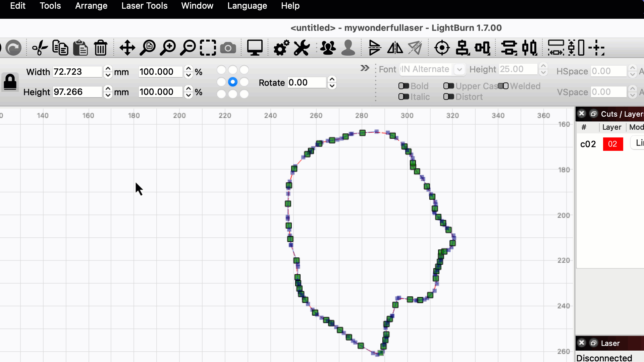Select the Pan/Move view tool

(x=127, y=48)
